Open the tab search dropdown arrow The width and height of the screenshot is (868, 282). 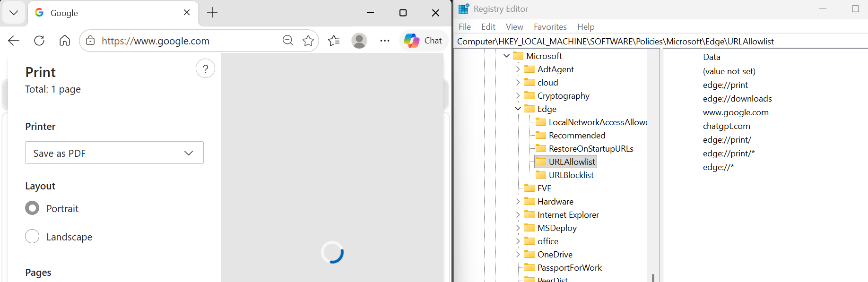point(14,13)
